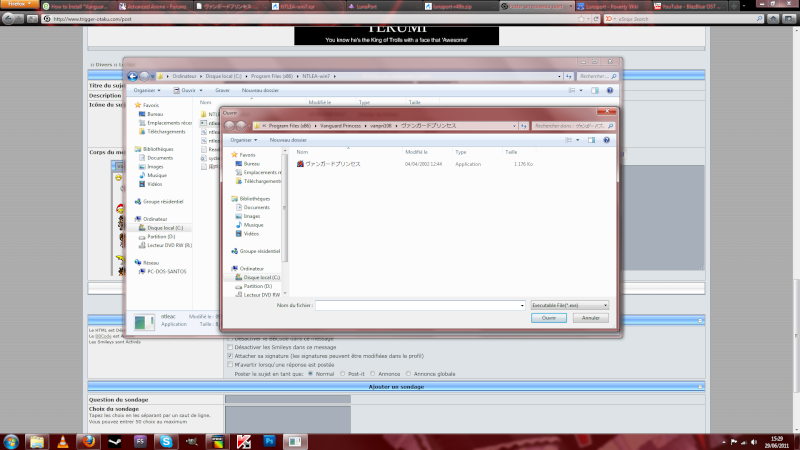Toggle the preview pane in the Ouvrir dialog
The height and width of the screenshot is (450, 800).
(x=591, y=140)
